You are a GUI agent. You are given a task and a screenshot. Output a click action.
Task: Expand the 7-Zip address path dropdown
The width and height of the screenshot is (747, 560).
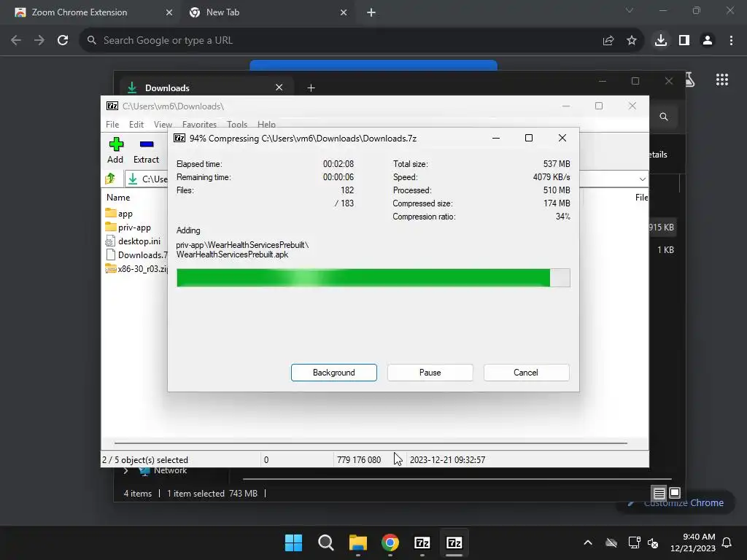[x=642, y=179]
